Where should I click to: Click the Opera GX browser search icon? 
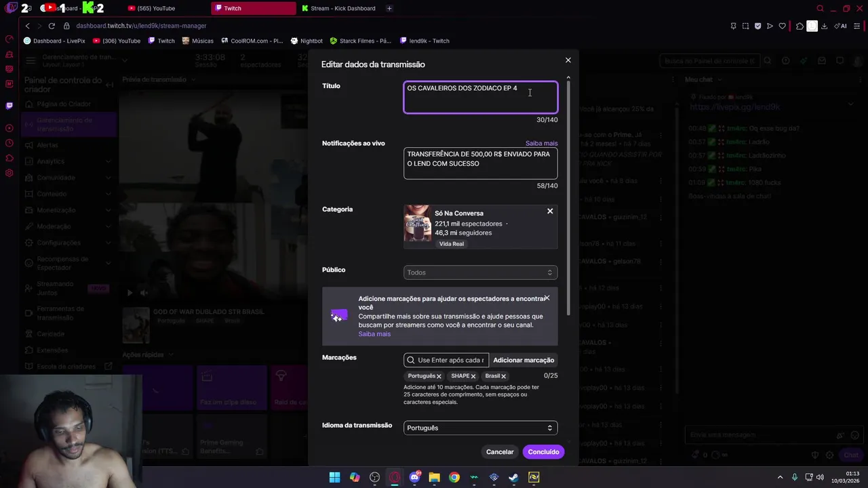820,8
